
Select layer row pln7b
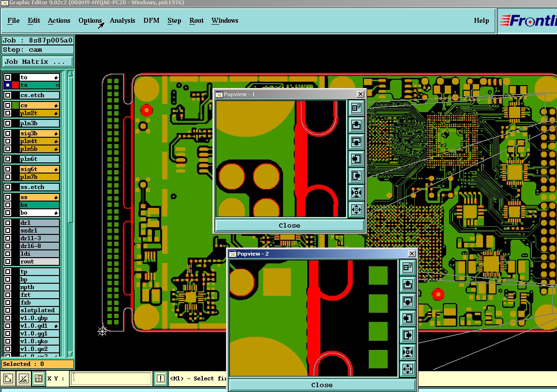(39, 177)
